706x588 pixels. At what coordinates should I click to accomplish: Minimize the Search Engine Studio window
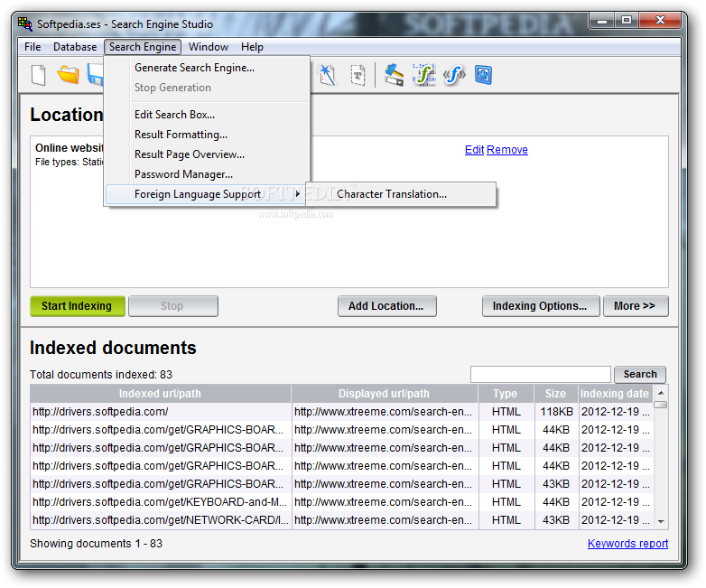(x=602, y=20)
